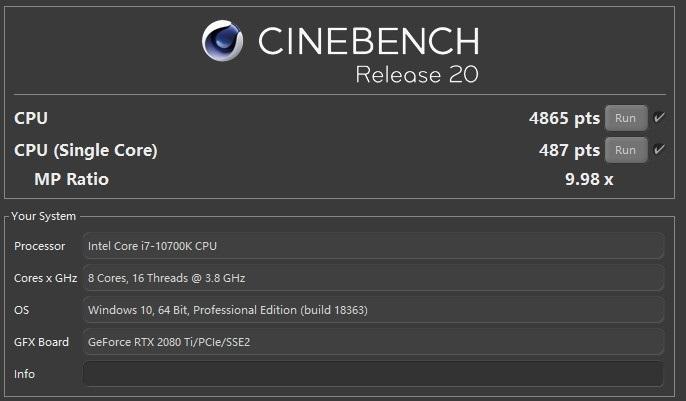This screenshot has width=686, height=401.
Task: Click the Cores x GHz value field
Action: pyautogui.click(x=373, y=278)
